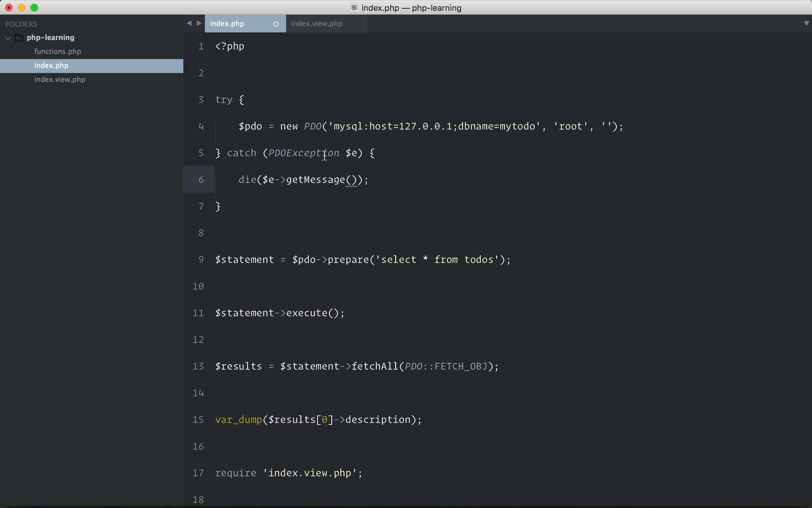Open index.view.php in the sidebar

pos(60,79)
